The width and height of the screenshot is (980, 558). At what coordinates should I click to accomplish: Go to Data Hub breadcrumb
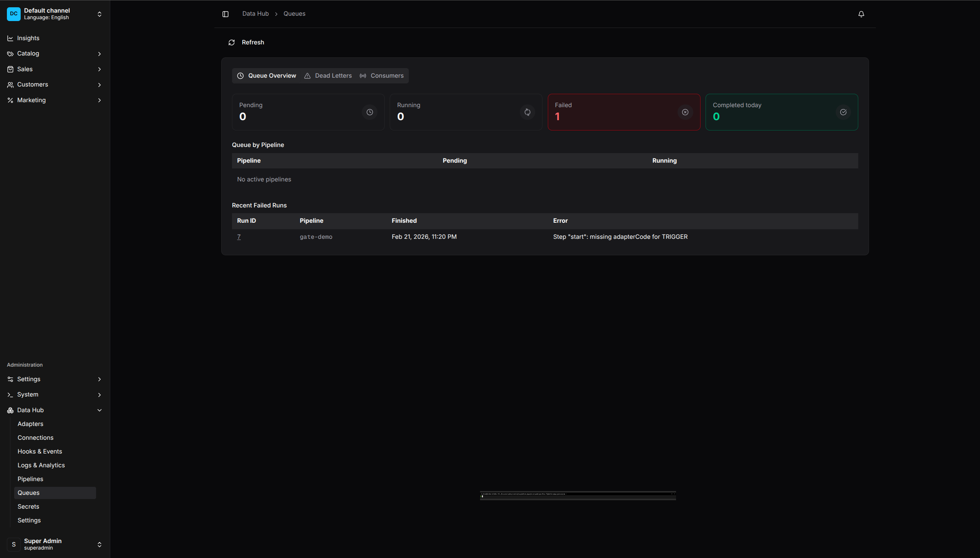pos(255,14)
